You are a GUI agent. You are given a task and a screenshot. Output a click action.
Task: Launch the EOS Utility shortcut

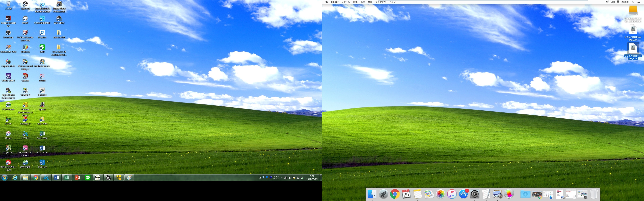59,20
